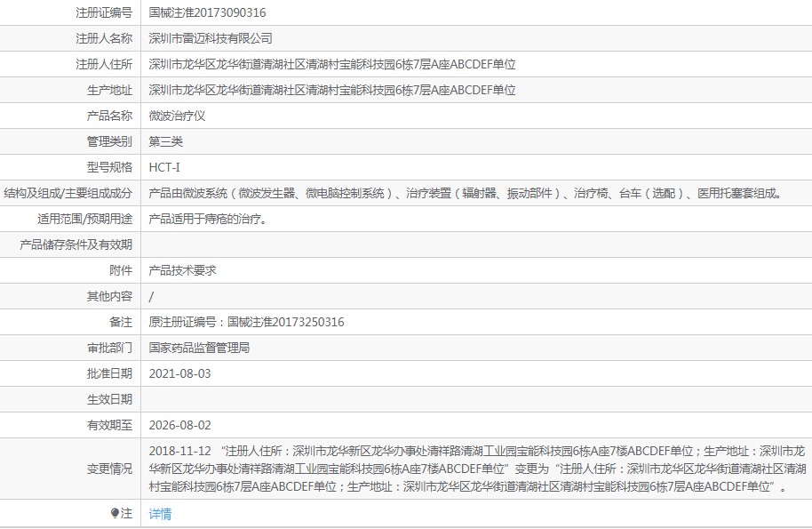Click remark 原注册证编号：国械注准20173250316
This screenshot has width=812, height=529.
246,322
